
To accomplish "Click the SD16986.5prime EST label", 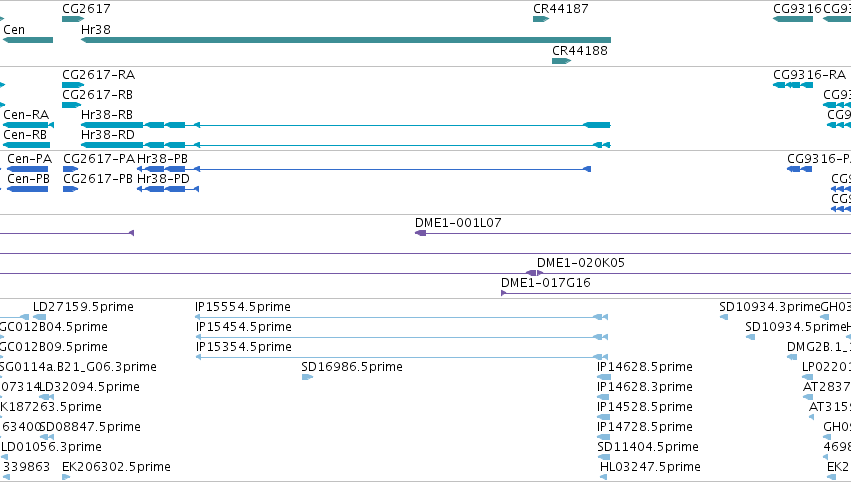I will tap(352, 367).
